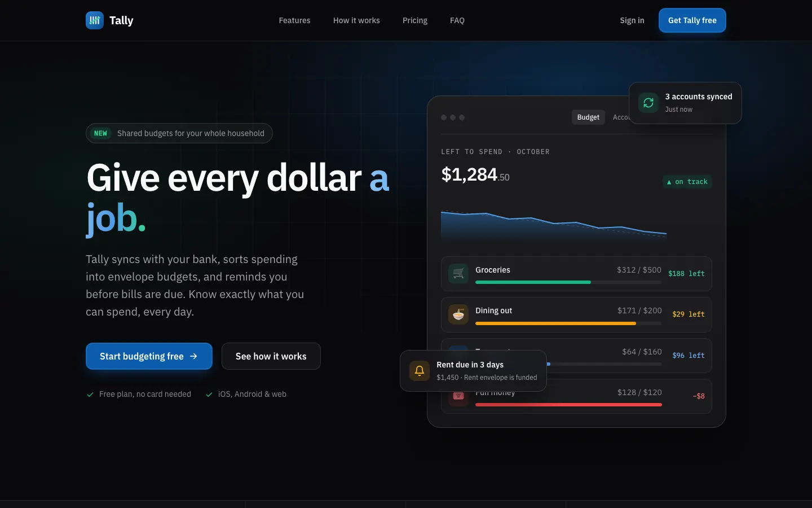The width and height of the screenshot is (812, 508).
Task: Click the on track status badge
Action: point(687,182)
